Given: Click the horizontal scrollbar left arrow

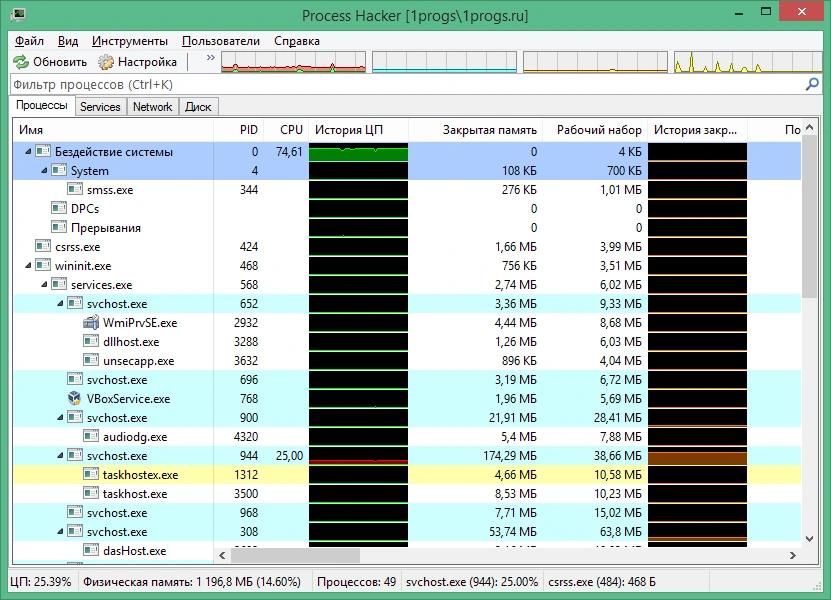Looking at the screenshot, I should (222, 555).
